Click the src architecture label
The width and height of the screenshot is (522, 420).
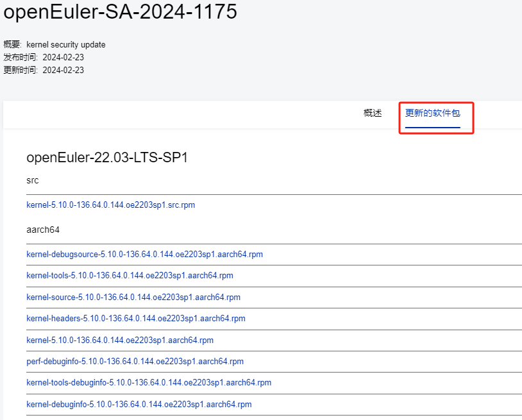pos(33,181)
